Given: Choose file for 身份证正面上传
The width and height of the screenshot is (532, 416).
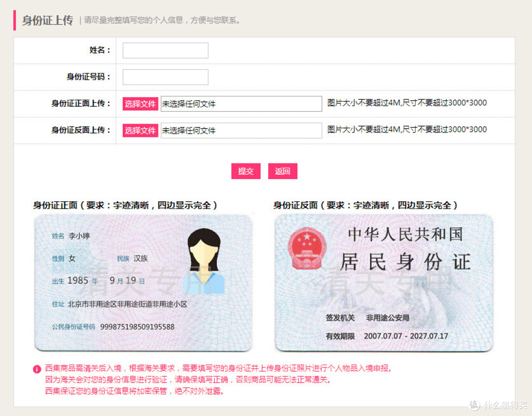Looking at the screenshot, I should point(140,104).
